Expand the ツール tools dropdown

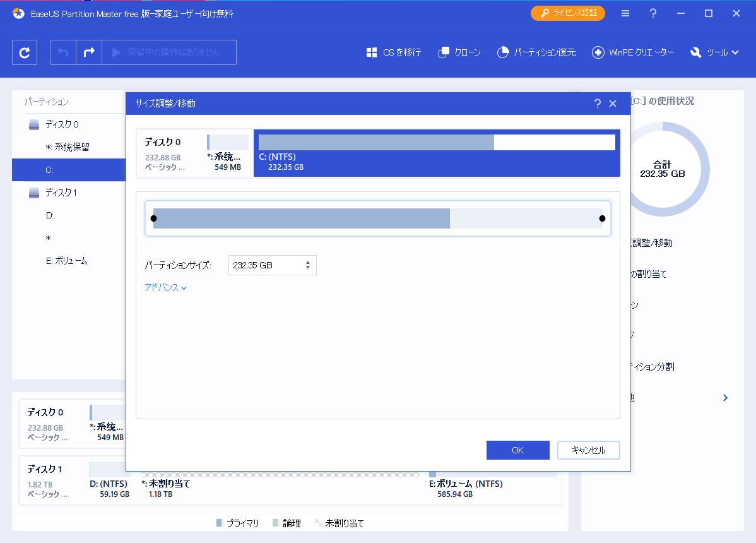coord(714,52)
